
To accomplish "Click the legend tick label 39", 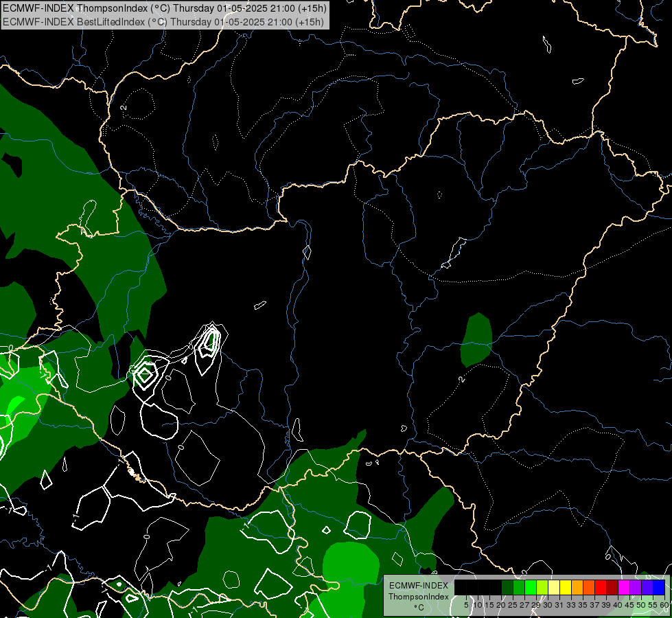I will (606, 605).
